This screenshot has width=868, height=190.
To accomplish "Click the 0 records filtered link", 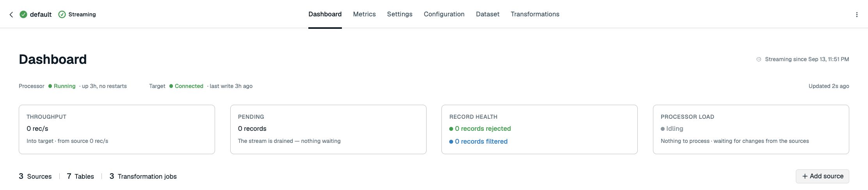I will [x=481, y=142].
